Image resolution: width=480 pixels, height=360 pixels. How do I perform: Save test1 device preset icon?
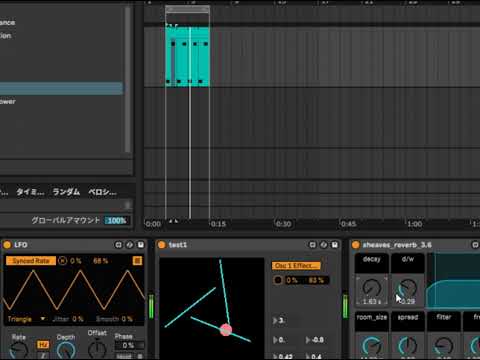[x=335, y=245]
